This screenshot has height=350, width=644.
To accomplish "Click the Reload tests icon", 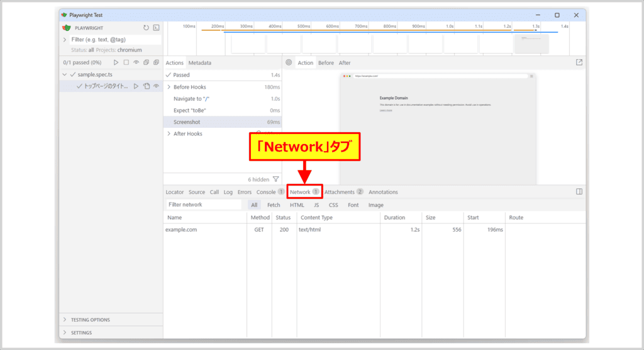I will 146,28.
